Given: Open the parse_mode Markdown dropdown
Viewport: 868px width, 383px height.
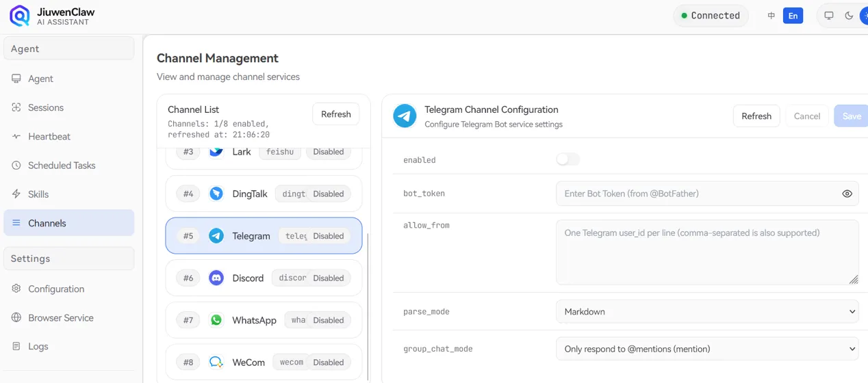Looking at the screenshot, I should (706, 312).
